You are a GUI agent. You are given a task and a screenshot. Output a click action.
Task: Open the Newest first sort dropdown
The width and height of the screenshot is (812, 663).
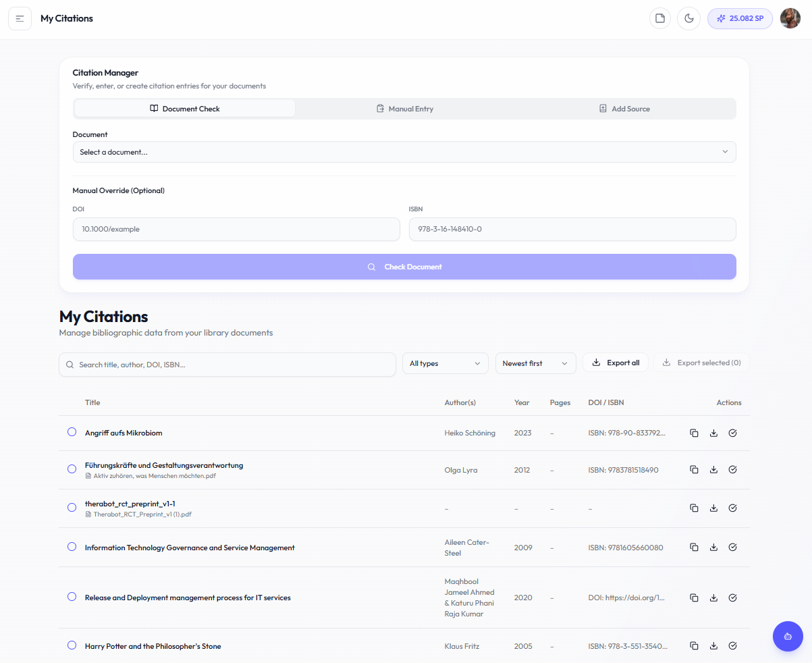pos(535,363)
